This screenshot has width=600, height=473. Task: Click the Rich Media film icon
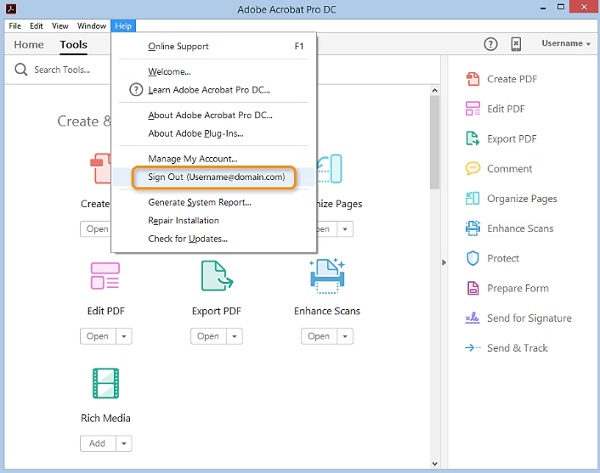tap(106, 383)
